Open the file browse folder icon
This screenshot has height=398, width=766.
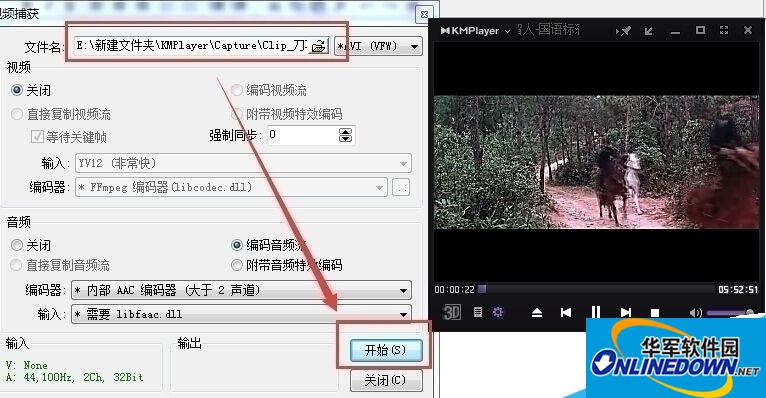point(319,46)
